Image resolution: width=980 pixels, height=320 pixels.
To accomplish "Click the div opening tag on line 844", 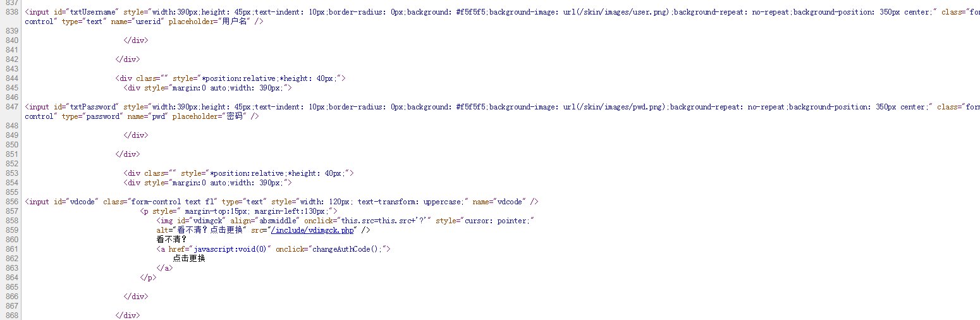I will pos(231,78).
